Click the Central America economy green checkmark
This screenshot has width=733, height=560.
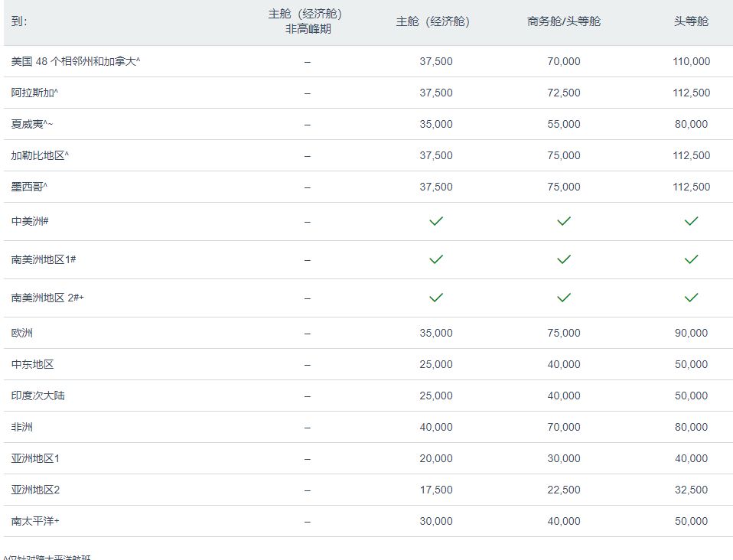pyautogui.click(x=436, y=221)
